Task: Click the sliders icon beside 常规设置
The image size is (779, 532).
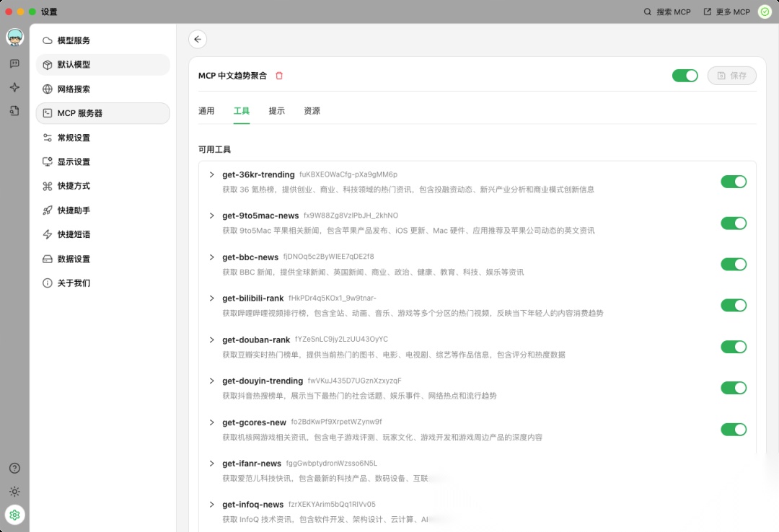Action: click(x=47, y=138)
